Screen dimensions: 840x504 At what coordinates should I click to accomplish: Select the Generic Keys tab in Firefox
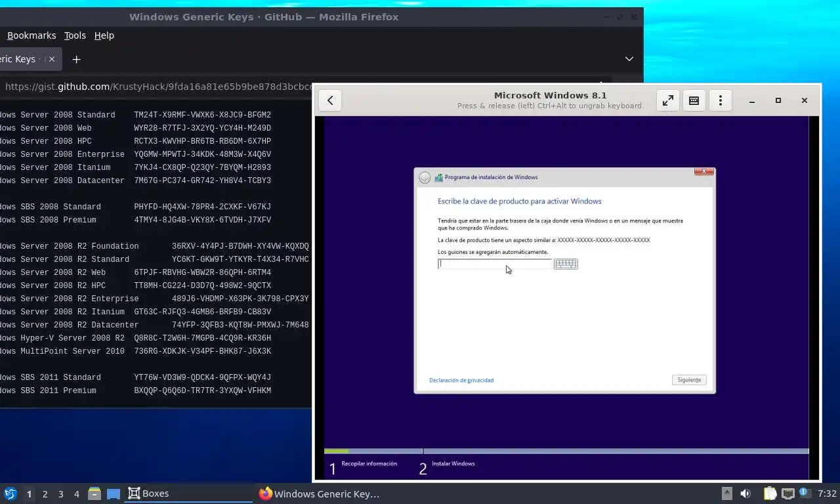30,59
